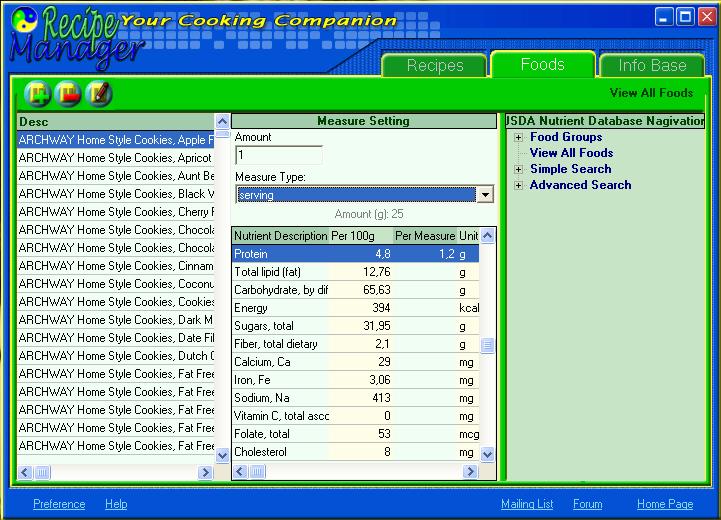Expand the Simple Search tree node
The width and height of the screenshot is (721, 520).
pos(518,169)
